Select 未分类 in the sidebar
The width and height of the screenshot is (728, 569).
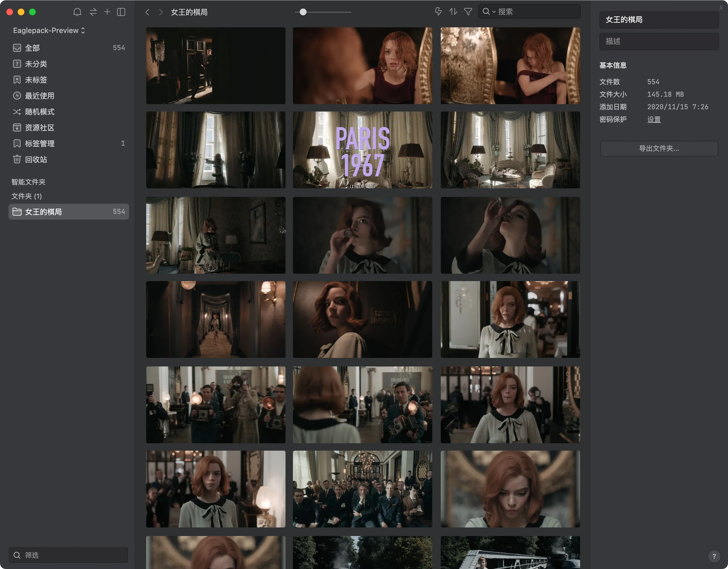(x=69, y=64)
